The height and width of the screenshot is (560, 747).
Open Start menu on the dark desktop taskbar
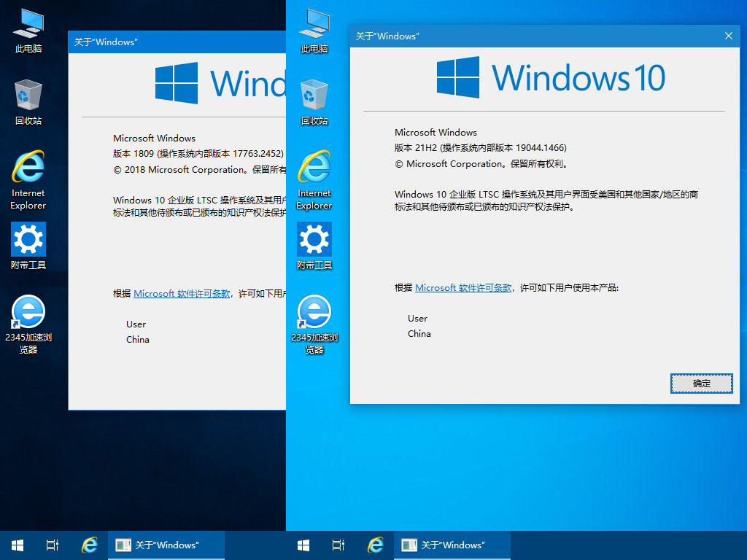[x=18, y=545]
